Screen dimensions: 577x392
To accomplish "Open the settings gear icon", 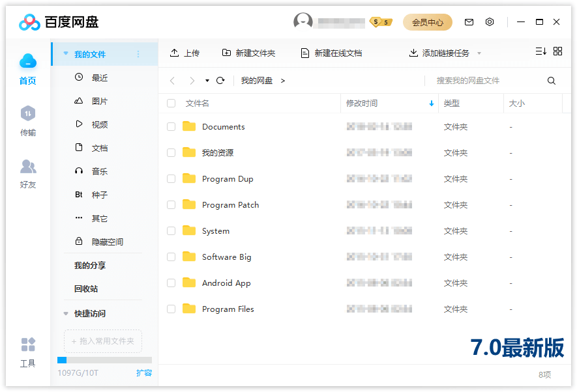I will (490, 21).
